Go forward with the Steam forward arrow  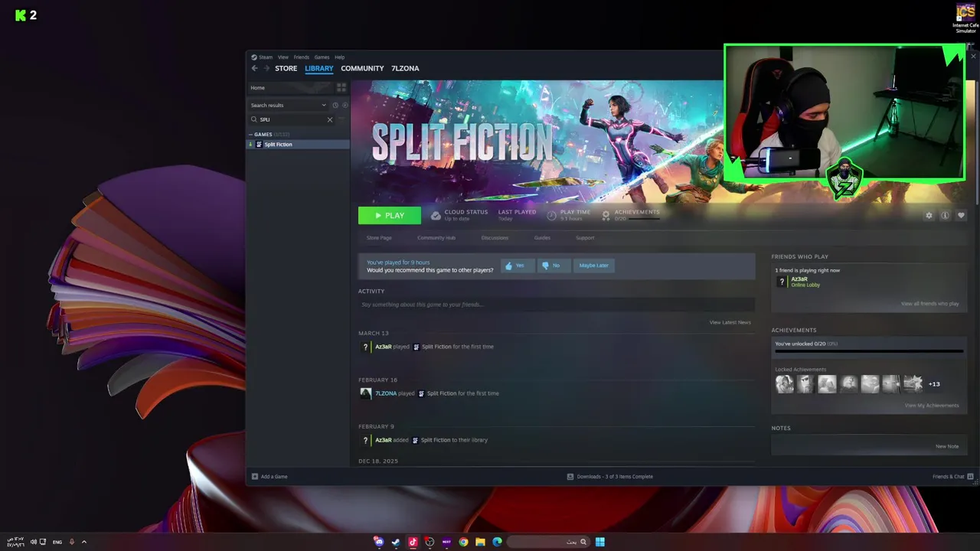(266, 68)
